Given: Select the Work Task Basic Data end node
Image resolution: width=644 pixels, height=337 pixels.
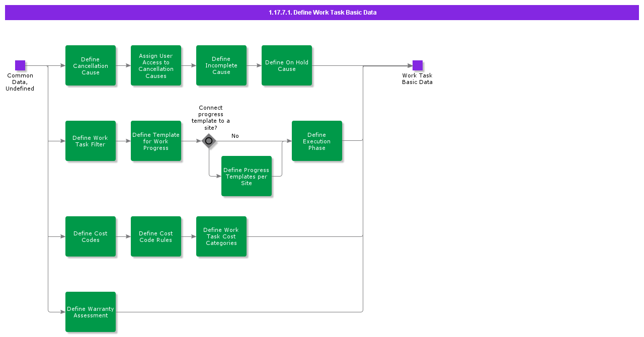Looking at the screenshot, I should click(417, 64).
